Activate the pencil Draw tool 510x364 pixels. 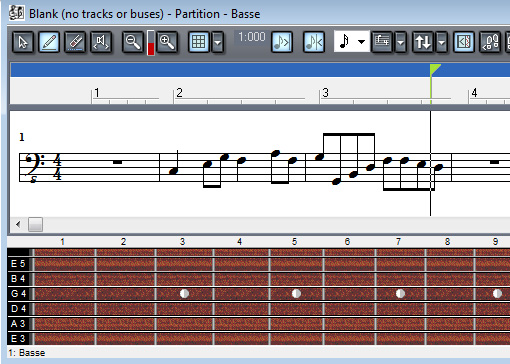[x=49, y=42]
